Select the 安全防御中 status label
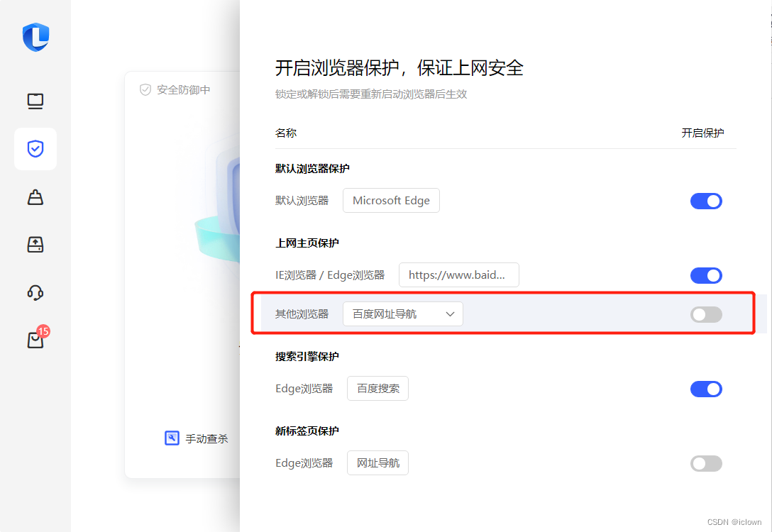The height and width of the screenshot is (532, 772). 182,89
